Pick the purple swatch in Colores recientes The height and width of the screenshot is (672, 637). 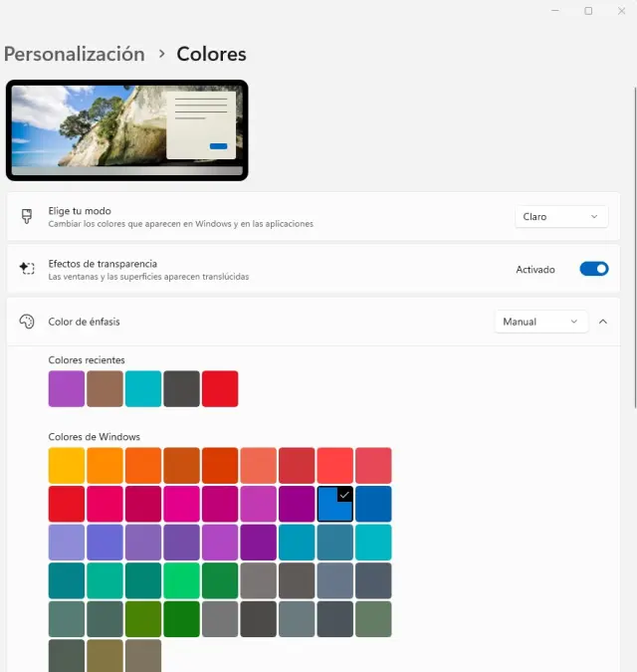[67, 388]
